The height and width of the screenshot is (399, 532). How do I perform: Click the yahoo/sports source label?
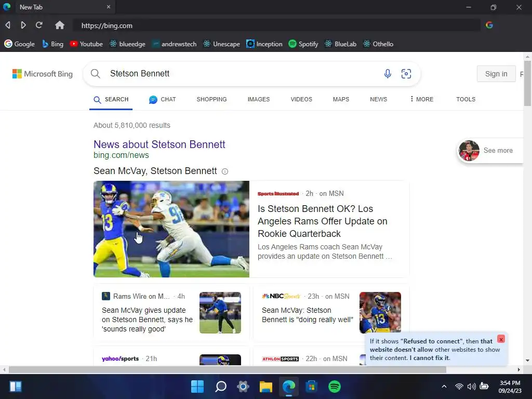[x=120, y=358]
